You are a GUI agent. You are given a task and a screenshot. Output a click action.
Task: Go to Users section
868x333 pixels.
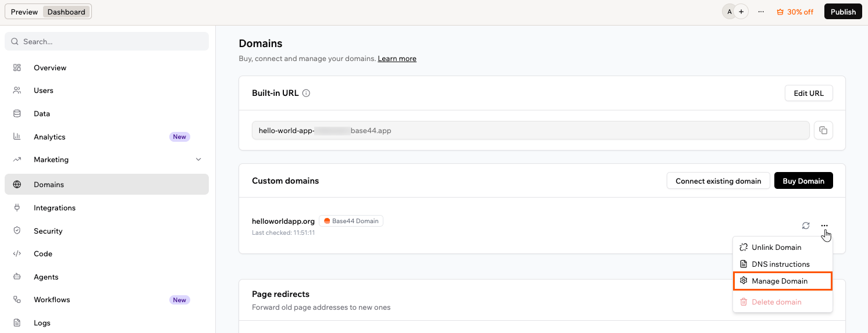point(106,90)
